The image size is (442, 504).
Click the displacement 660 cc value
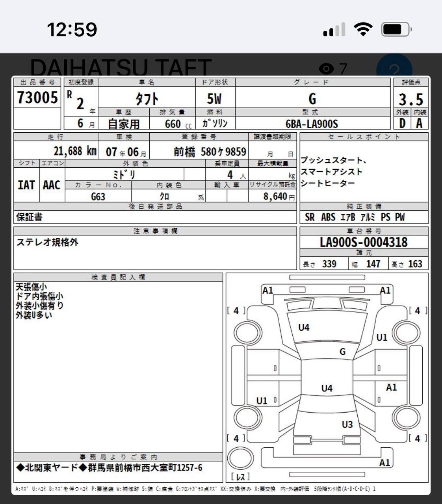click(x=178, y=124)
